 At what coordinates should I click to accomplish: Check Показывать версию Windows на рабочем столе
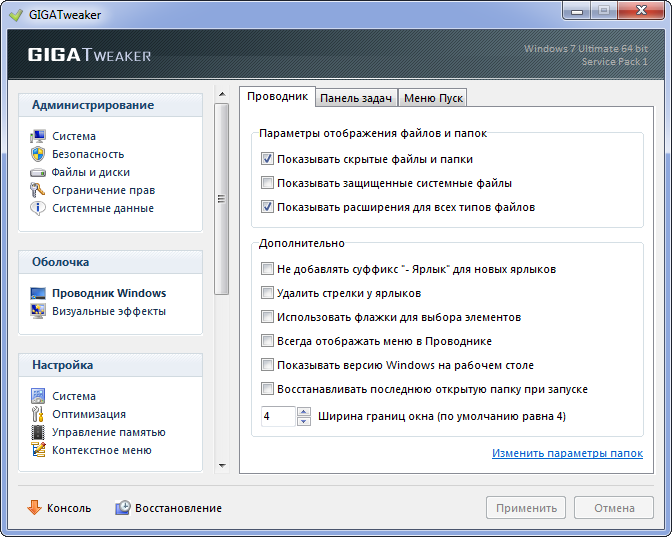click(x=267, y=365)
